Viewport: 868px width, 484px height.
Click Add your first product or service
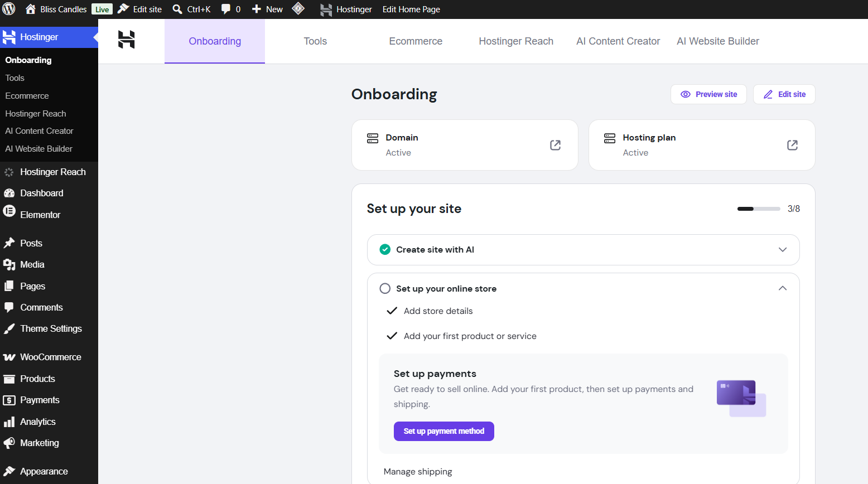coord(470,336)
